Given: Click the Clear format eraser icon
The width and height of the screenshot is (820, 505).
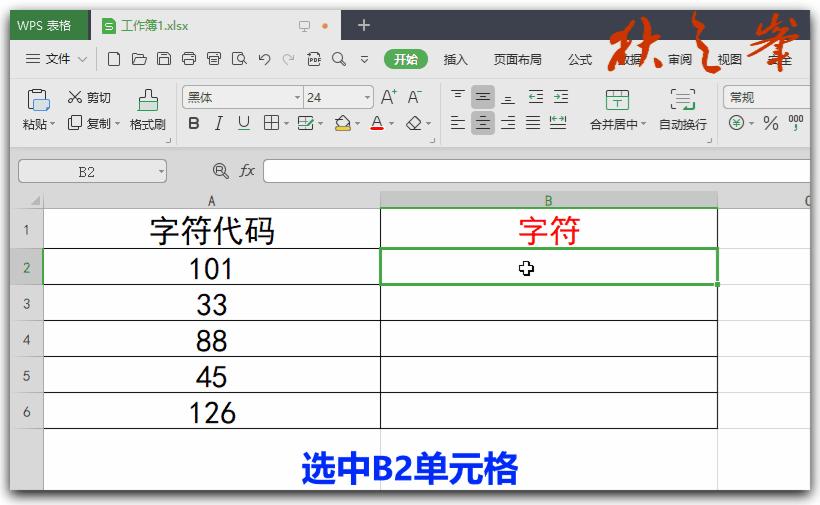Looking at the screenshot, I should click(414, 123).
